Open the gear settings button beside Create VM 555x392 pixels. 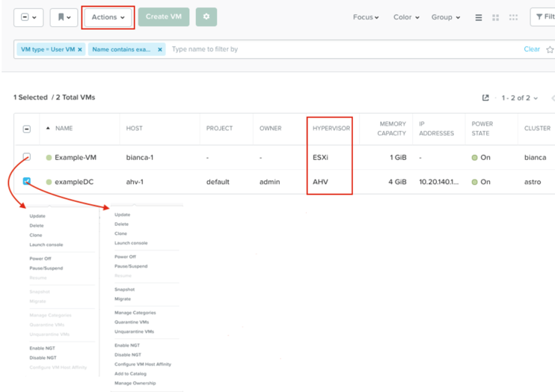[206, 16]
